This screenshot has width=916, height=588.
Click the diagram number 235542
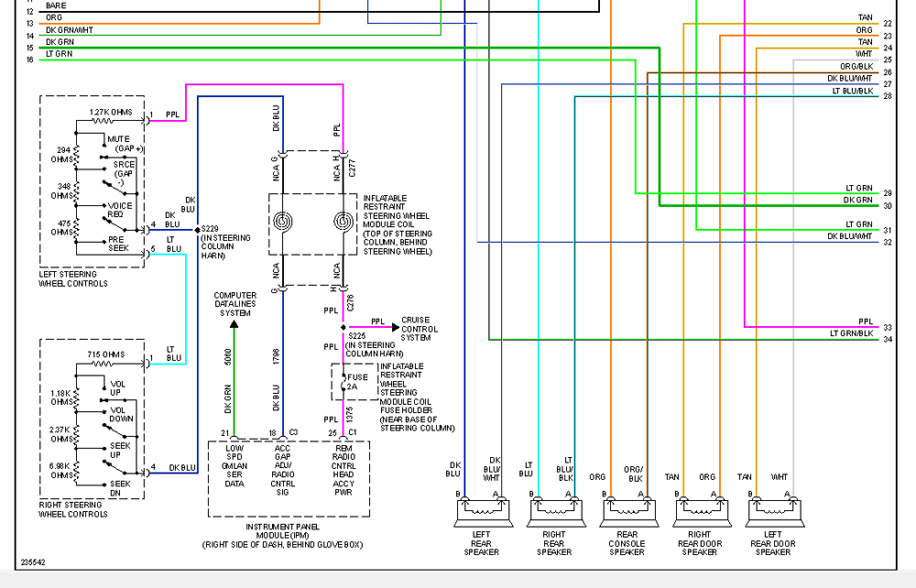point(33,562)
